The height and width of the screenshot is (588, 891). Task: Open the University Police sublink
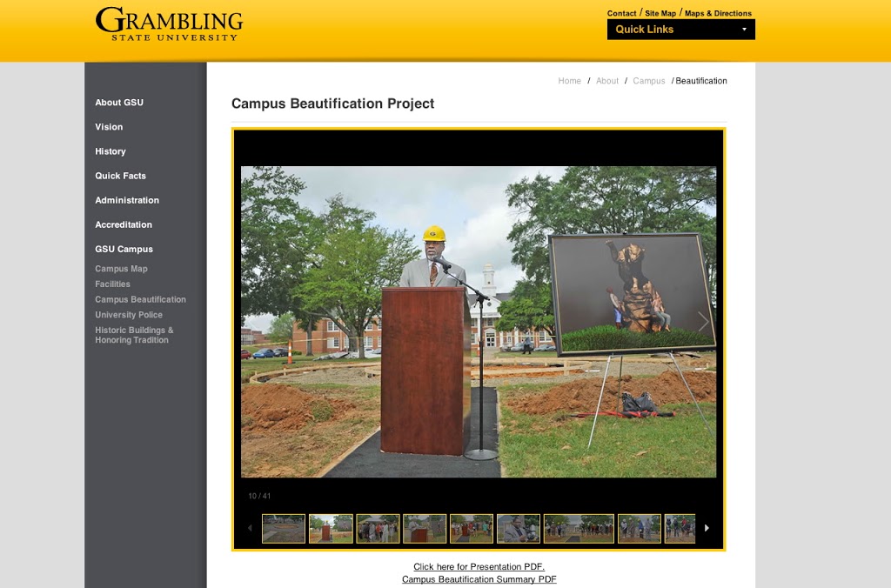(x=129, y=315)
